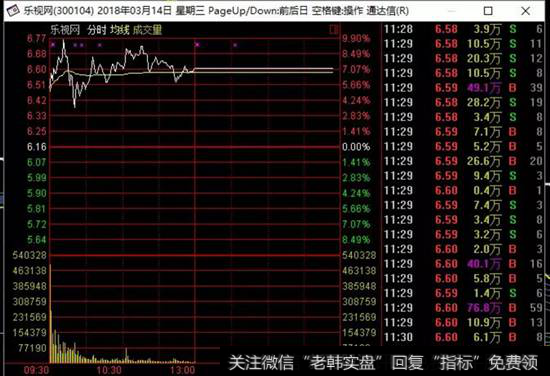Select the 11:30 trade of 6.1万
Image resolution: width=550 pixels, height=376 pixels.
[463, 337]
